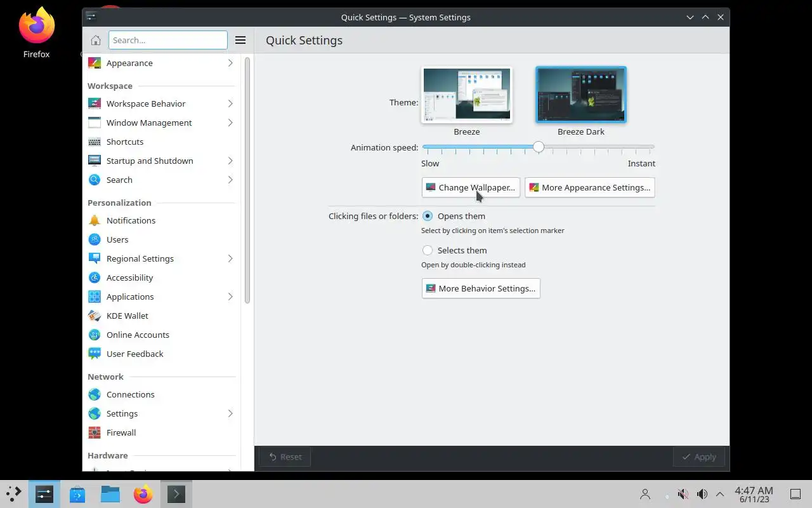Open the KDE Wallet icon

pos(95,316)
